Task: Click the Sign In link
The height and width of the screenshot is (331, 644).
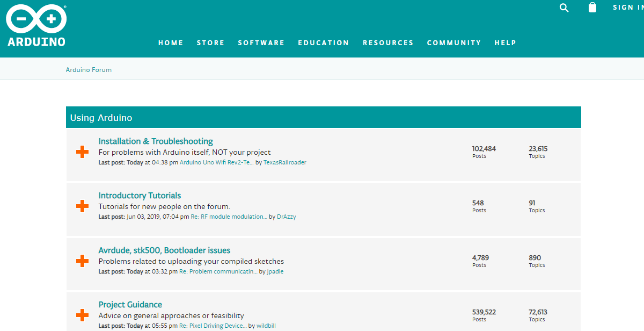Action: point(628,8)
